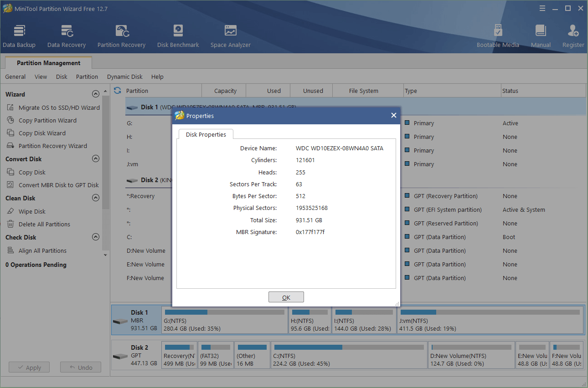This screenshot has width=588, height=388.
Task: Open the Partition Recovery Wizard in the sidebar
Action: (x=46, y=146)
